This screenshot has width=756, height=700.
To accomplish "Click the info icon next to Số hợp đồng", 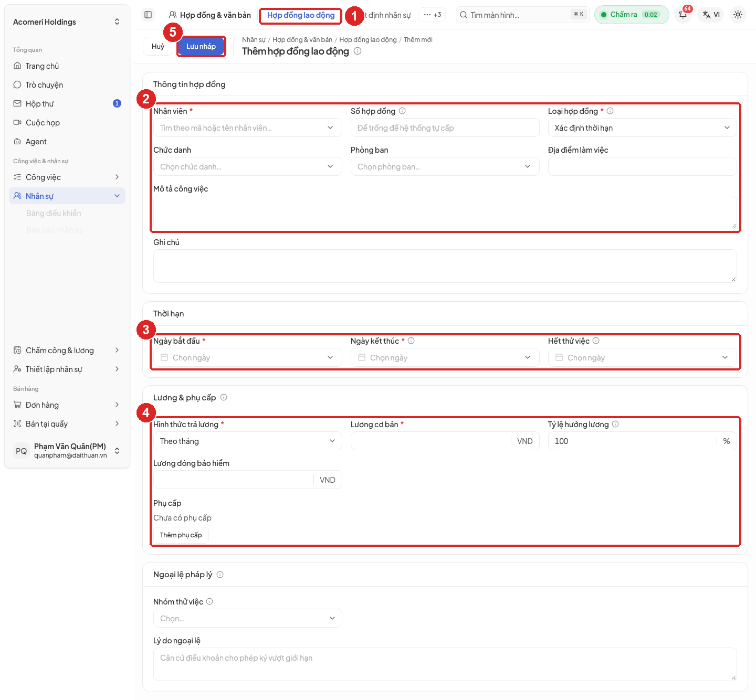I will coord(402,111).
